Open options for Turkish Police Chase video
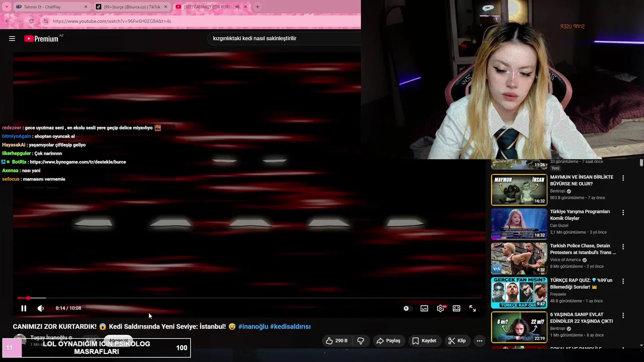This screenshot has width=644, height=362. (623, 247)
